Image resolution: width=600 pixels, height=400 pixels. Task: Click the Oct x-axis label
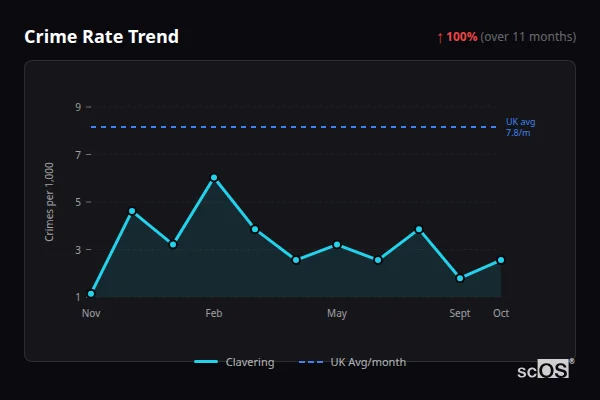click(x=501, y=313)
